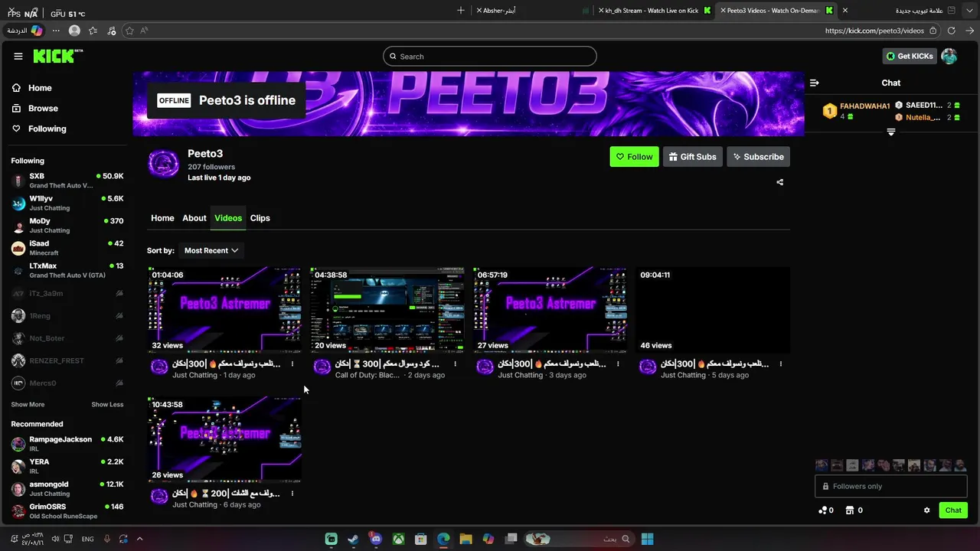The height and width of the screenshot is (551, 980).
Task: Close the Peeto3 Videos browser tab
Action: (x=723, y=11)
